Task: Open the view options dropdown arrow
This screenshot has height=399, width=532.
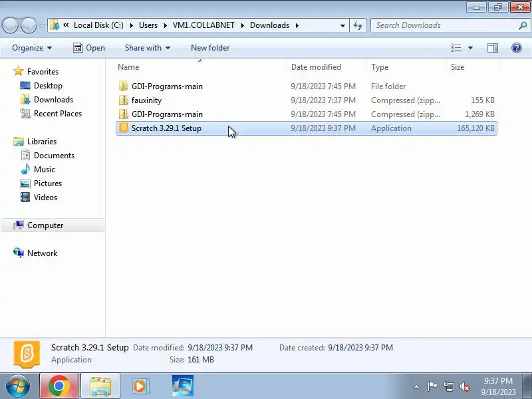Action: coord(470,48)
